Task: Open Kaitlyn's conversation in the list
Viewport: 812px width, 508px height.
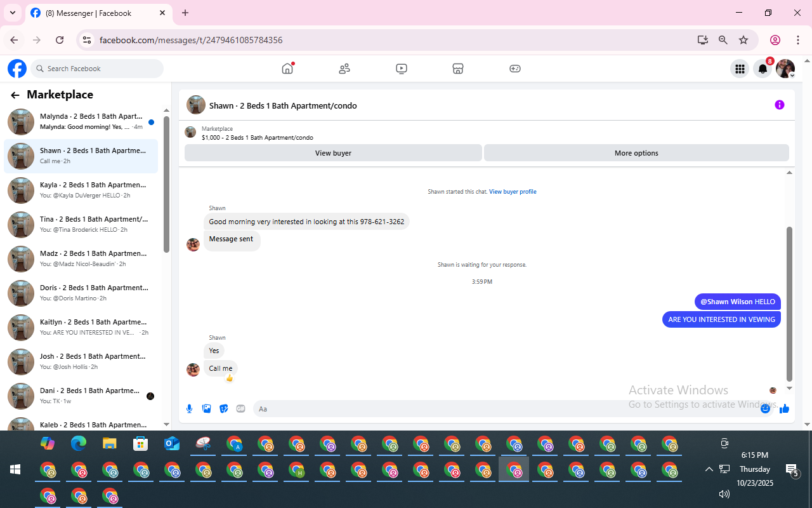Action: click(x=81, y=328)
